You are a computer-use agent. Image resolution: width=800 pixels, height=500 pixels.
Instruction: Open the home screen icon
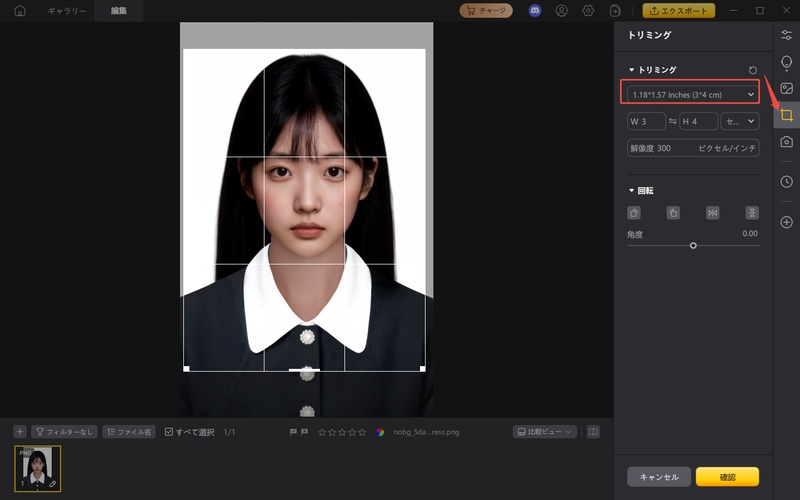pyautogui.click(x=20, y=11)
